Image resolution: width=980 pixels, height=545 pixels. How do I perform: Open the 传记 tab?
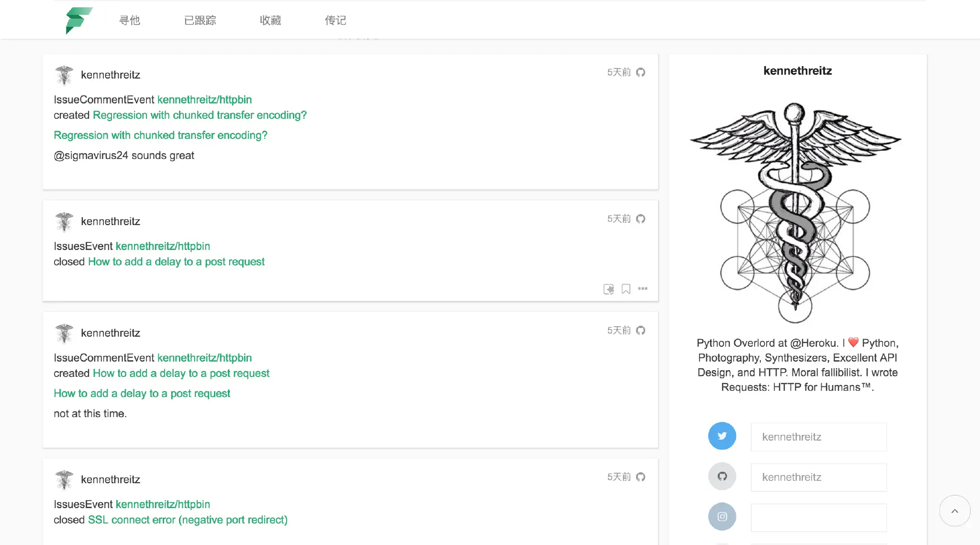pyautogui.click(x=335, y=20)
